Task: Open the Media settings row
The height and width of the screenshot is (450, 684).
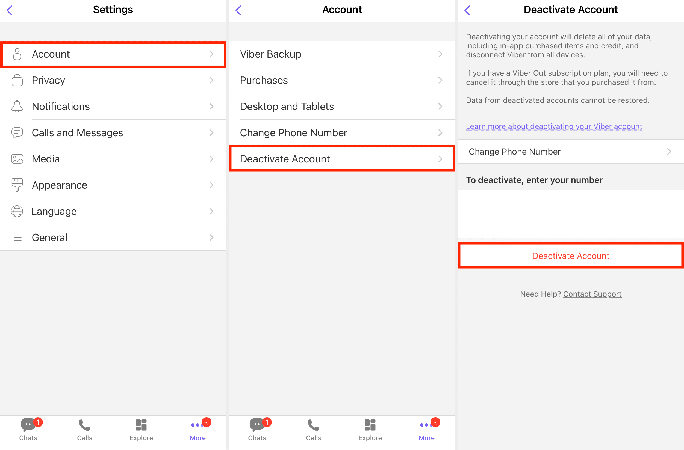Action: click(x=113, y=159)
